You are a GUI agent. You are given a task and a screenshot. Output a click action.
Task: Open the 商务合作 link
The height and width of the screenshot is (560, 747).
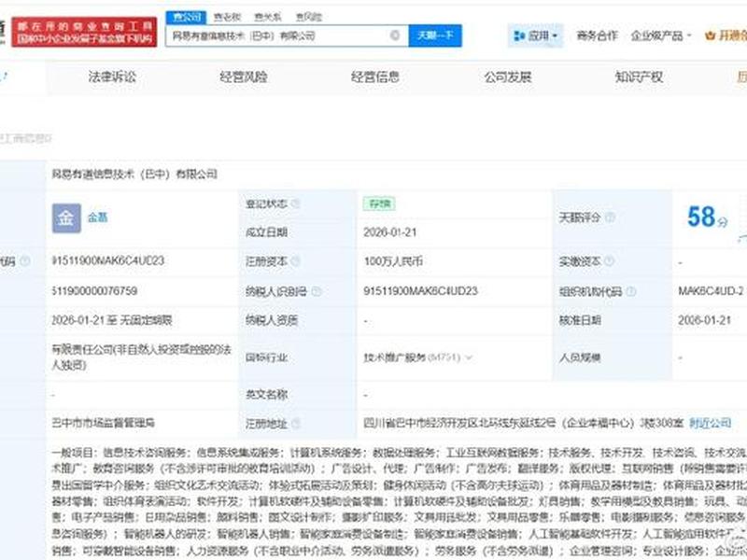(x=597, y=35)
